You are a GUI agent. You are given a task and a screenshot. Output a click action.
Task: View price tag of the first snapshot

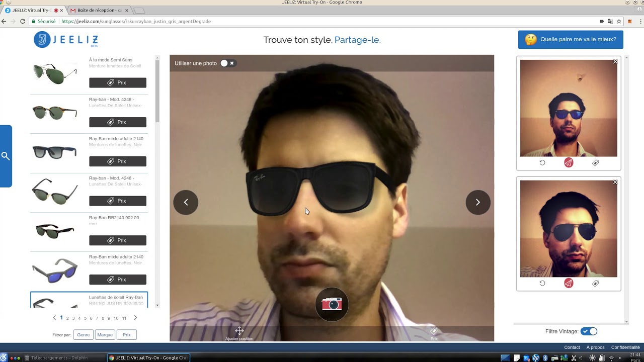tap(595, 163)
